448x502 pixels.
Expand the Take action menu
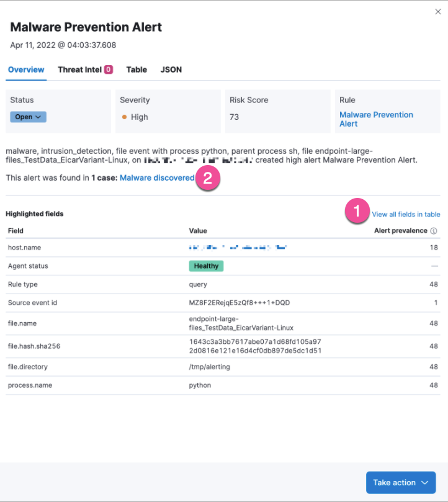400,483
